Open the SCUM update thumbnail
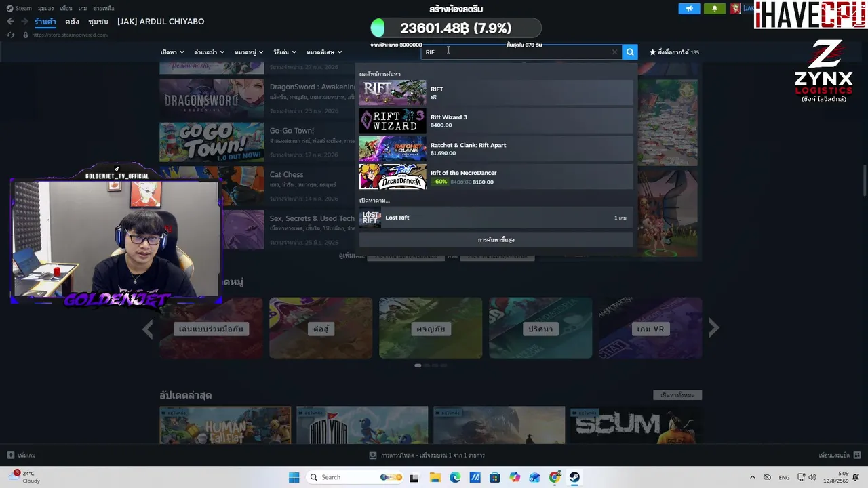This screenshot has height=488, width=868. pos(635,425)
